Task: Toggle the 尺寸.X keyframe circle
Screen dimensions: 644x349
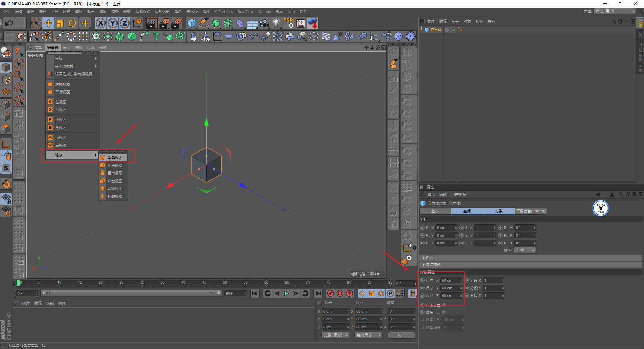Action: point(422,280)
